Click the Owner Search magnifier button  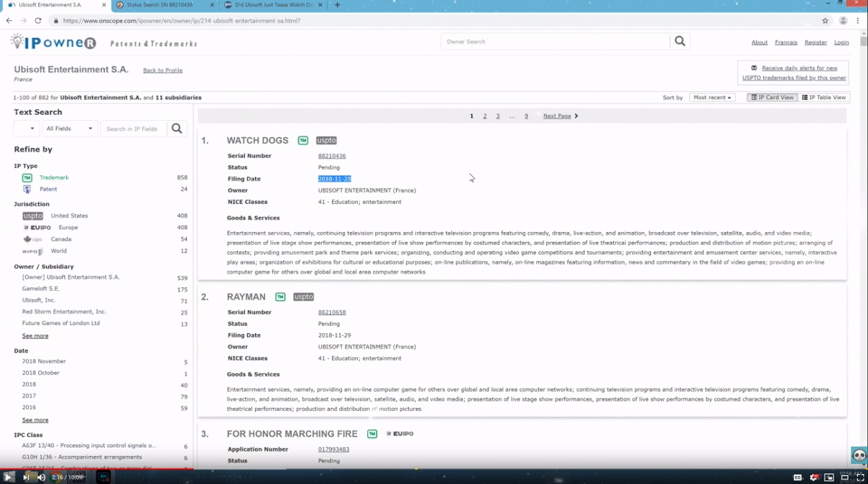coord(680,42)
